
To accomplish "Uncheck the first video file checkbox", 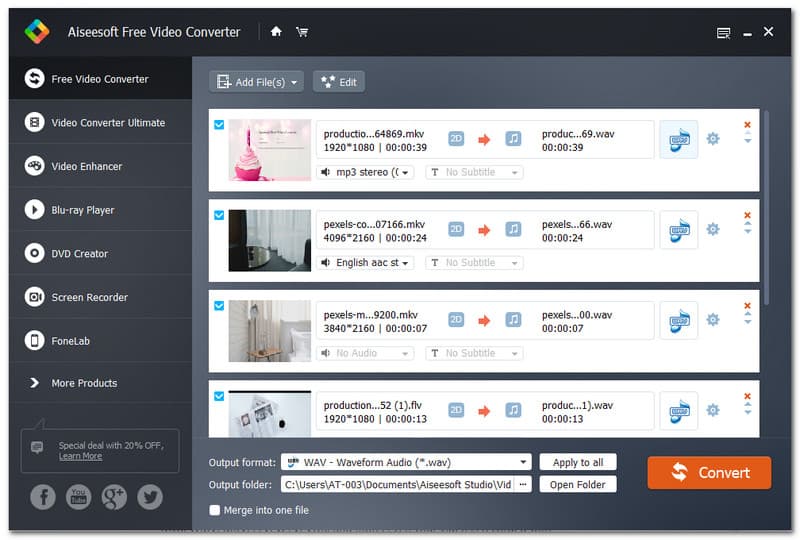I will [x=219, y=125].
